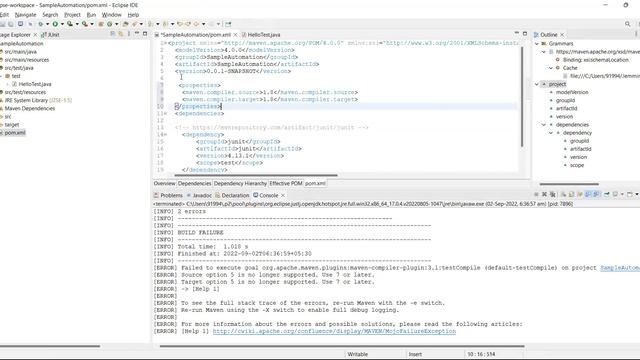Open the Window menu

111,15
